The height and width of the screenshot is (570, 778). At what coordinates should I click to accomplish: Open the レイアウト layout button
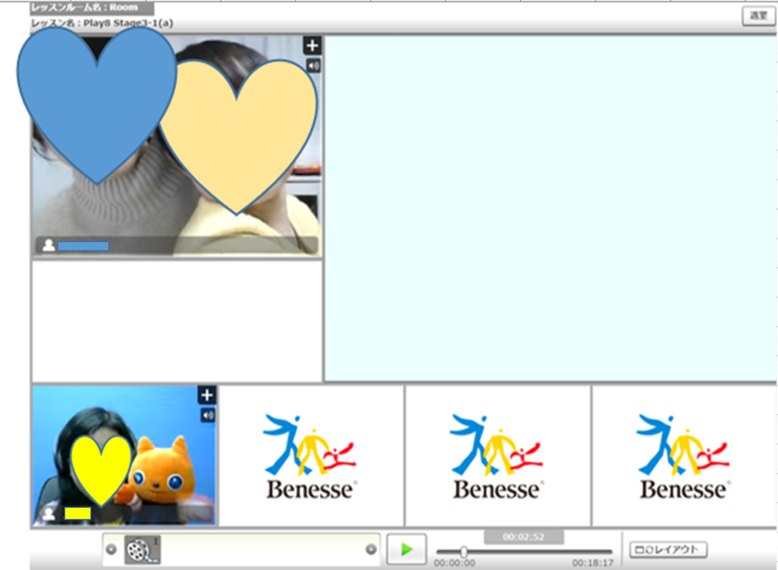(668, 550)
